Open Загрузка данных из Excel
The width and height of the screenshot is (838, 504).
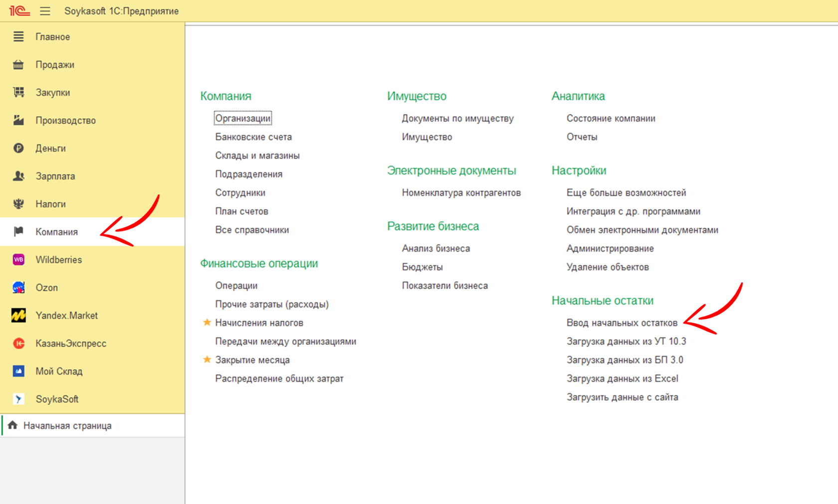click(622, 378)
